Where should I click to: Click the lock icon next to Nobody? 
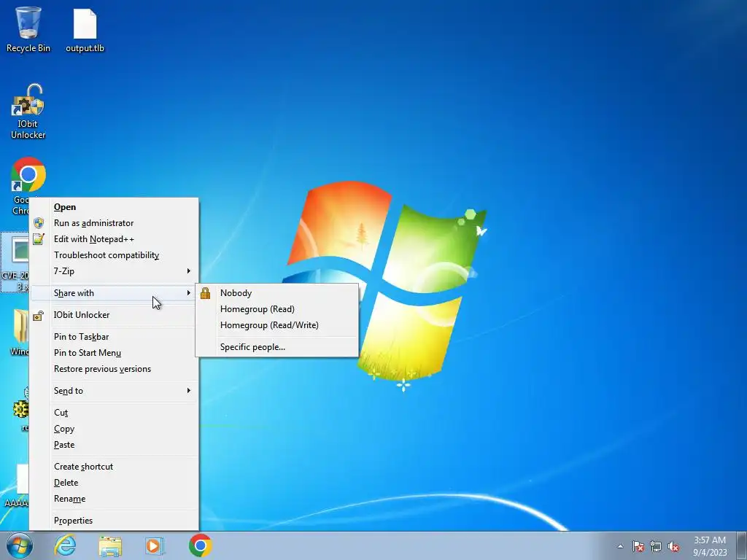[x=205, y=293]
